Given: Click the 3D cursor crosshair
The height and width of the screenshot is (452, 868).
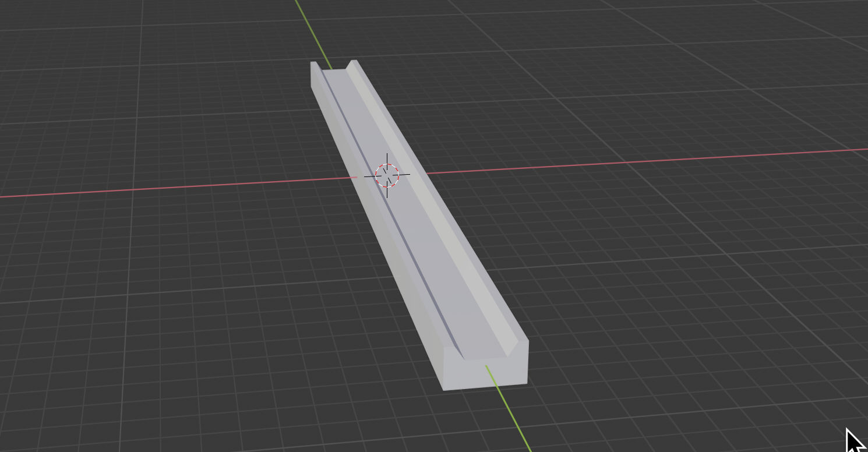Looking at the screenshot, I should click(387, 175).
